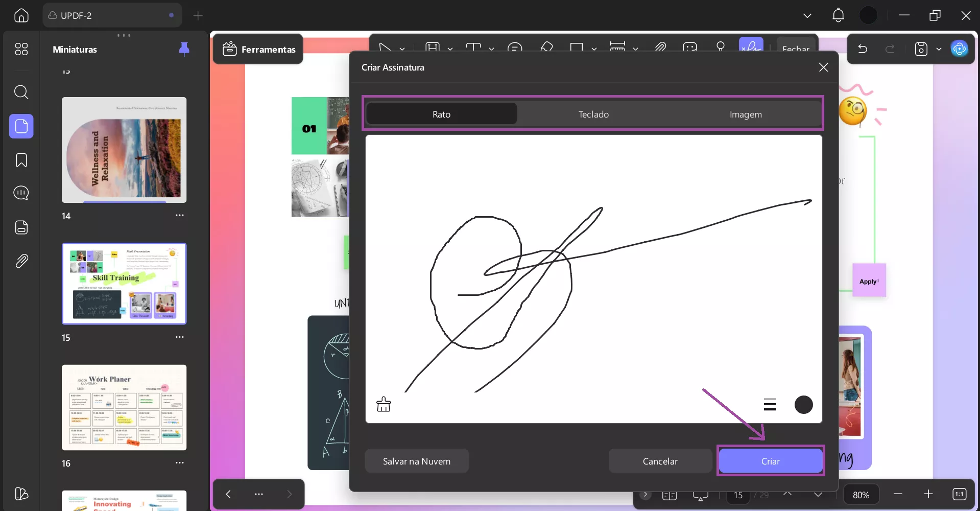Expand the measure tool dropdown

click(635, 49)
